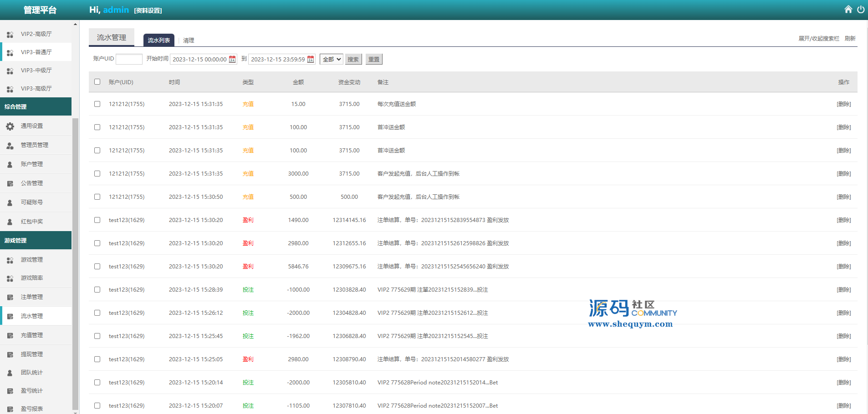Click the 盈亏报表 sidebar icon
868x414 pixels.
[x=10, y=409]
